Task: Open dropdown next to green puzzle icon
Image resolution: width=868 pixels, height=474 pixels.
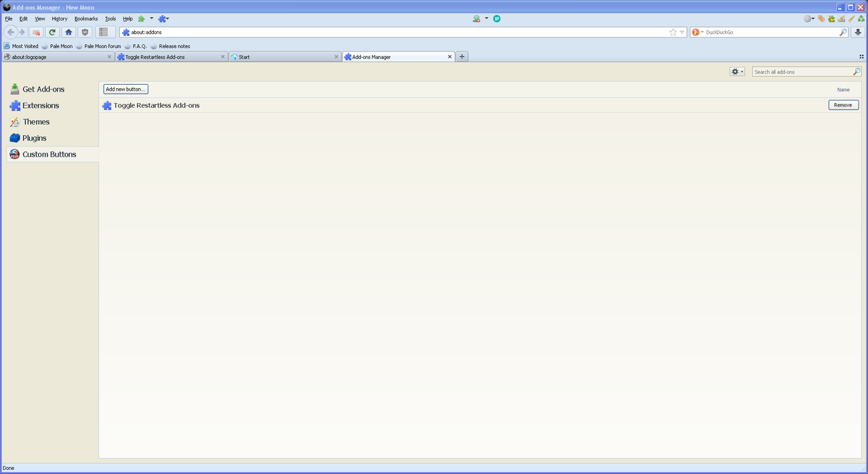Action: [x=151, y=18]
